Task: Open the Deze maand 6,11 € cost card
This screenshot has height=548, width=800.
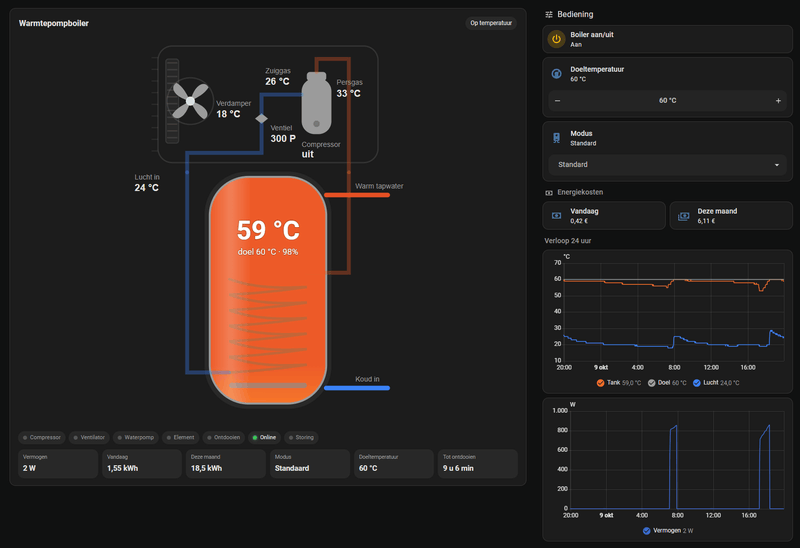Action: [x=731, y=216]
